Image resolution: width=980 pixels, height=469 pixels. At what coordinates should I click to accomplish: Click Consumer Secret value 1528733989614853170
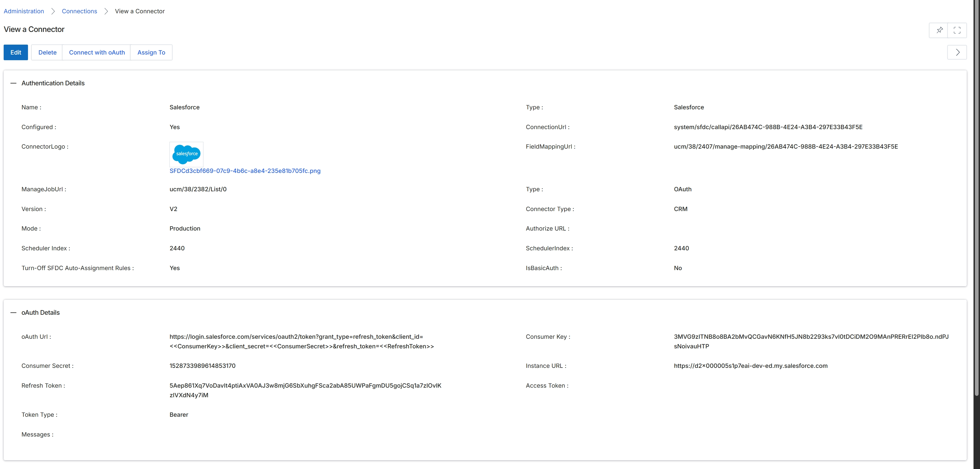pyautogui.click(x=202, y=366)
